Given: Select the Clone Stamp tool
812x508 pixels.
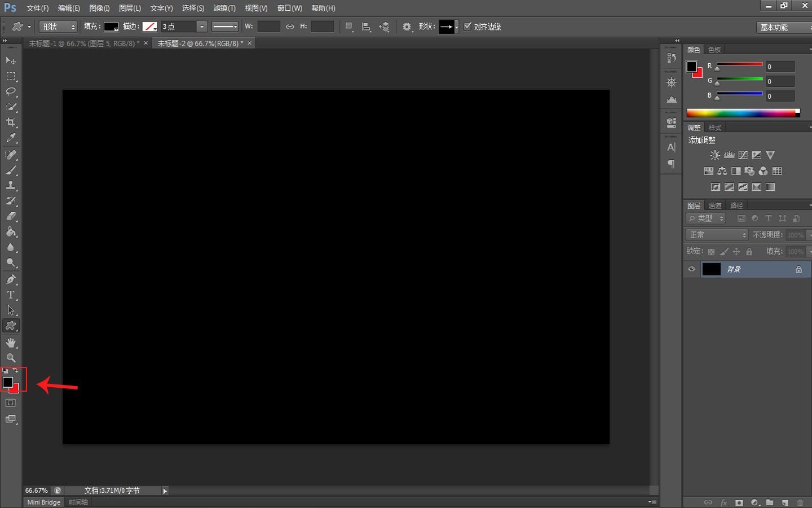Looking at the screenshot, I should coord(11,186).
